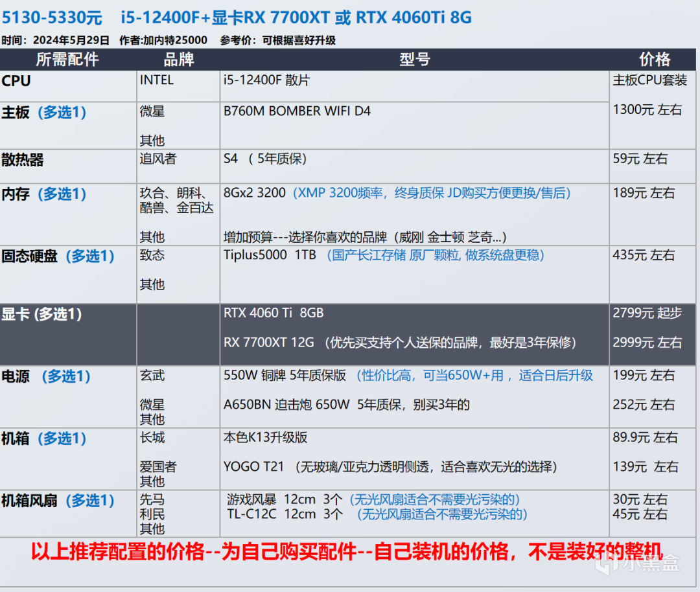
Task: Click the date '2024年5月29日'
Action: pyautogui.click(x=71, y=40)
